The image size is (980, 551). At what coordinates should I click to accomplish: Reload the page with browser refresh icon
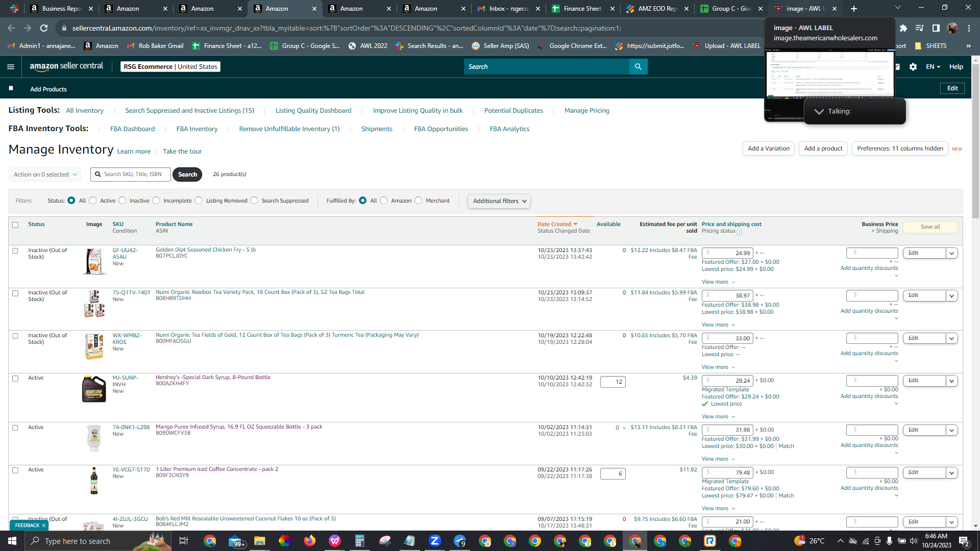(44, 28)
